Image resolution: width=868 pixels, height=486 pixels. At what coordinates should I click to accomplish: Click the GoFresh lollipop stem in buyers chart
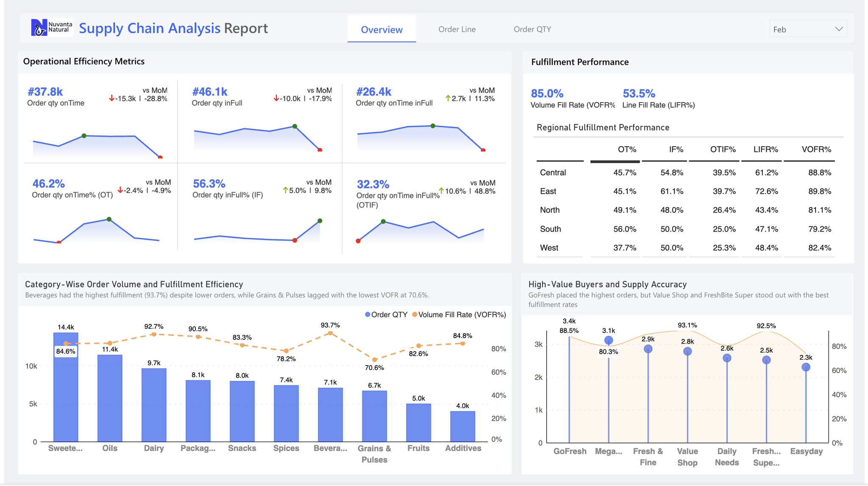[x=569, y=390]
